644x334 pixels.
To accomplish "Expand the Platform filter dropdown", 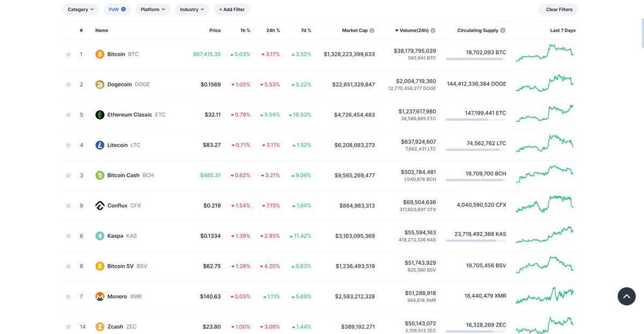I will 153,9.
